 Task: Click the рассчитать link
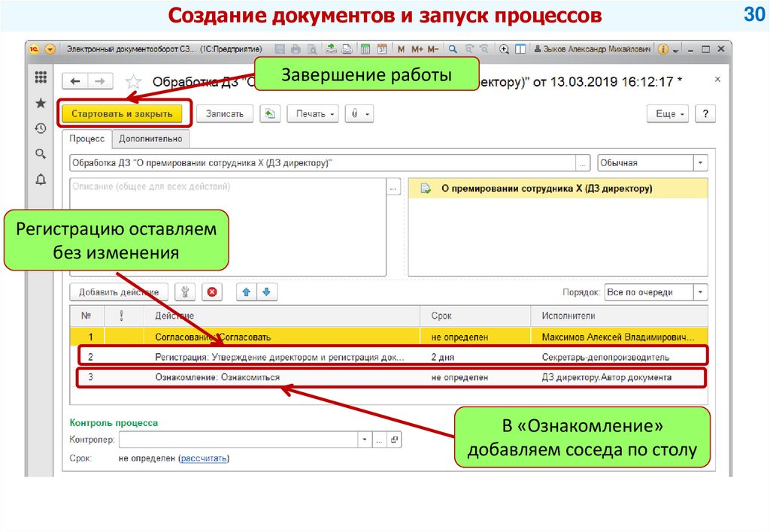204,458
